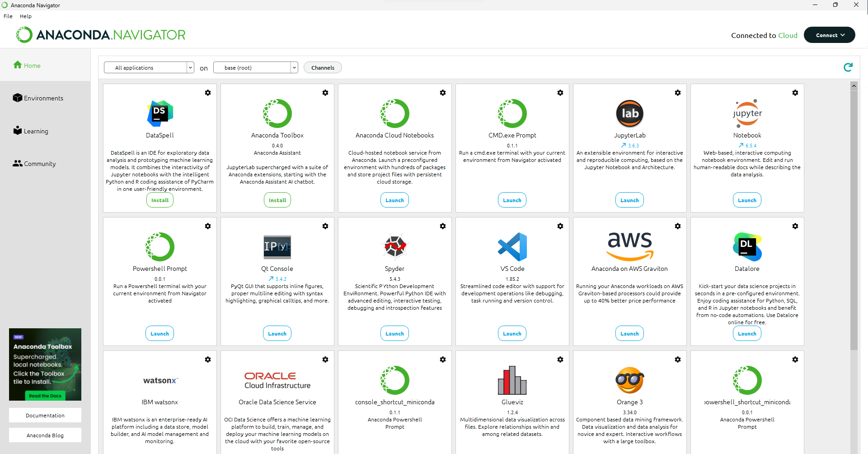
Task: Open Orange 3 tile gear options
Action: (678, 359)
